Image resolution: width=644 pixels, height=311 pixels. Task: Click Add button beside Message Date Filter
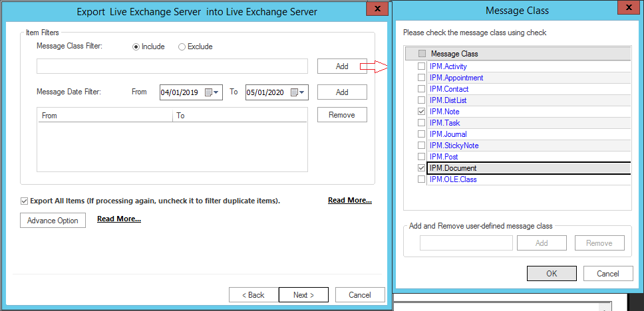click(x=342, y=92)
